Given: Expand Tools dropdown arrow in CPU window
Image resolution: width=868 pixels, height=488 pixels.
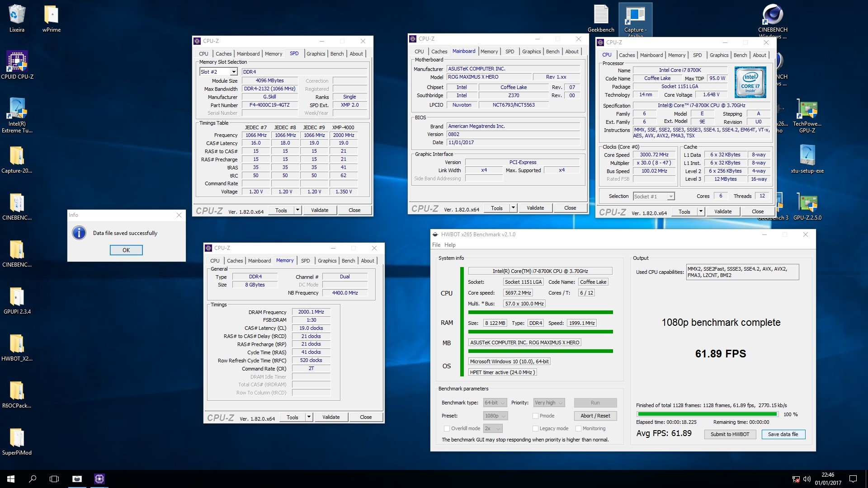Looking at the screenshot, I should pyautogui.click(x=701, y=211).
